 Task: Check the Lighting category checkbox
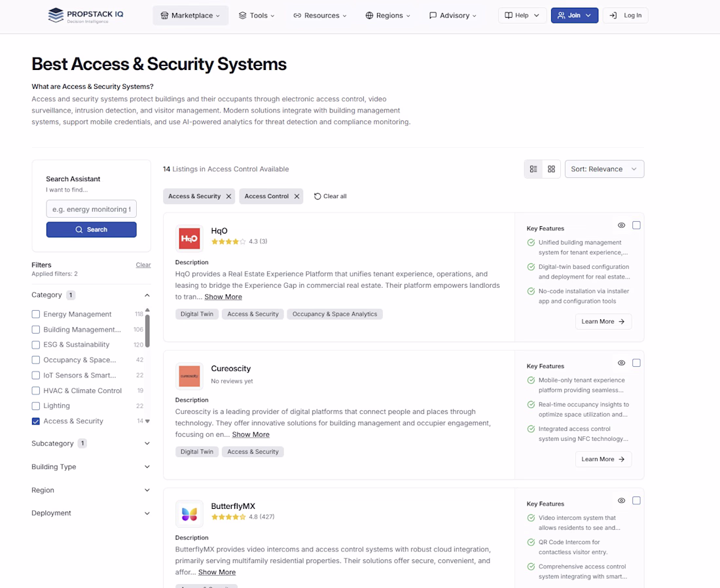35,406
